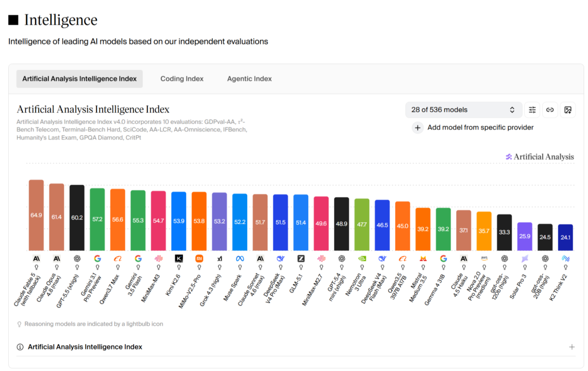
Task: Click DeepSeek logo under the 51.5 bar
Action: coord(280,258)
